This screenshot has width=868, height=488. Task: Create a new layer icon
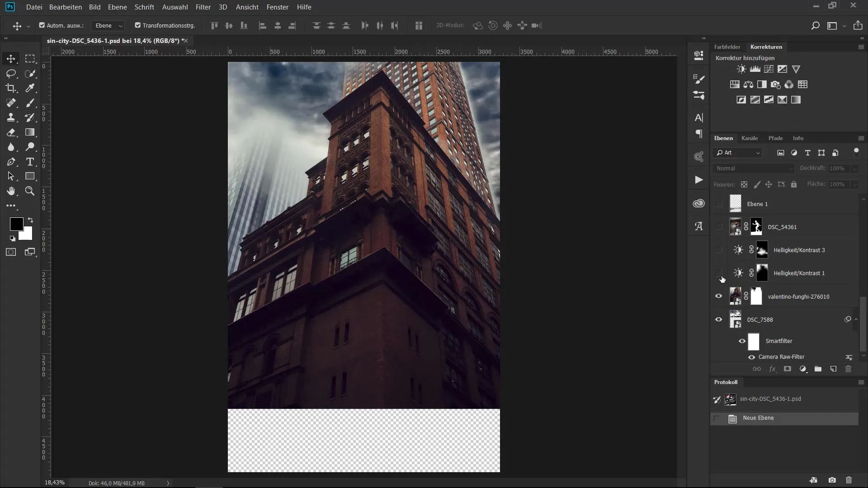pos(833,369)
